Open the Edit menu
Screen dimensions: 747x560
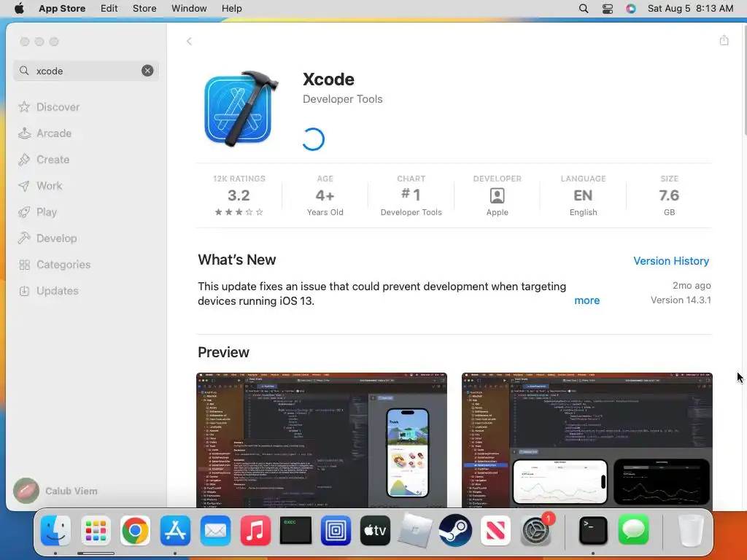(x=109, y=8)
